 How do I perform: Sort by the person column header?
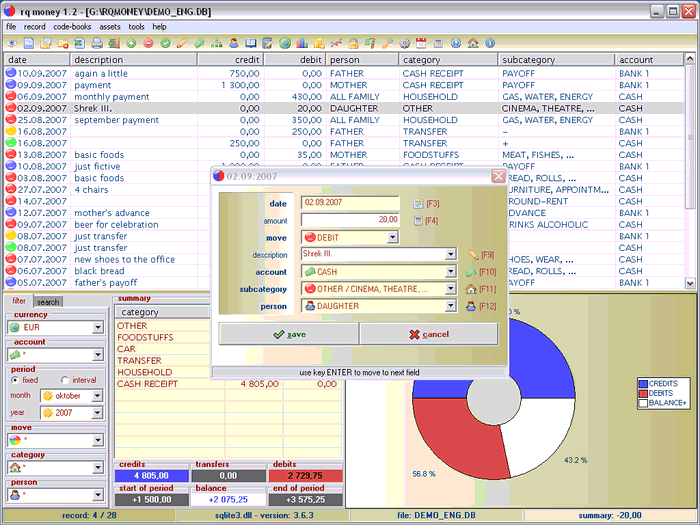pos(362,59)
